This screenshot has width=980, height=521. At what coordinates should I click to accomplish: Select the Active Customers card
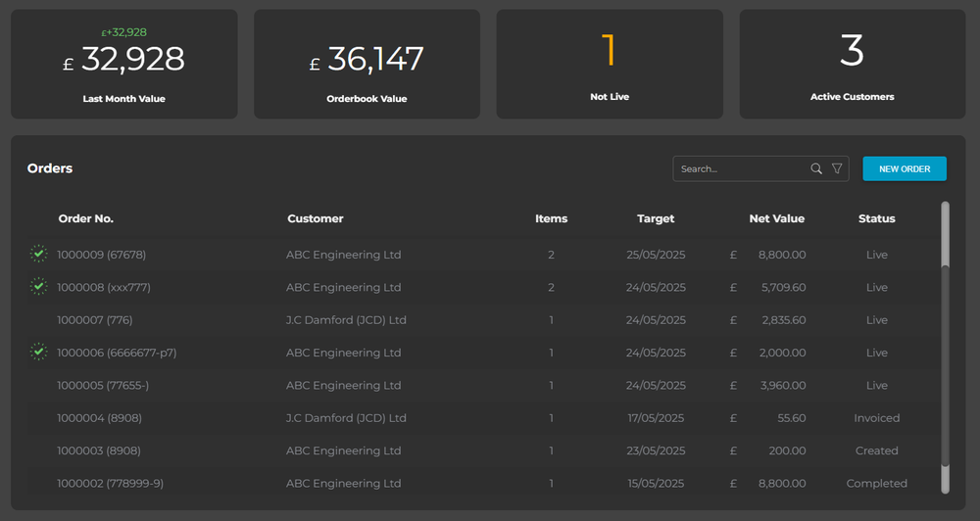853,64
